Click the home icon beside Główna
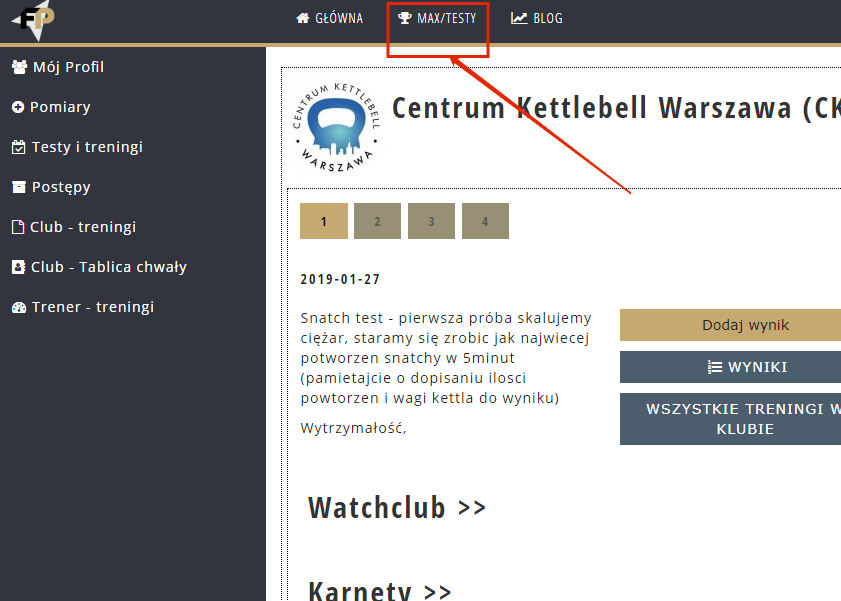 303,18
